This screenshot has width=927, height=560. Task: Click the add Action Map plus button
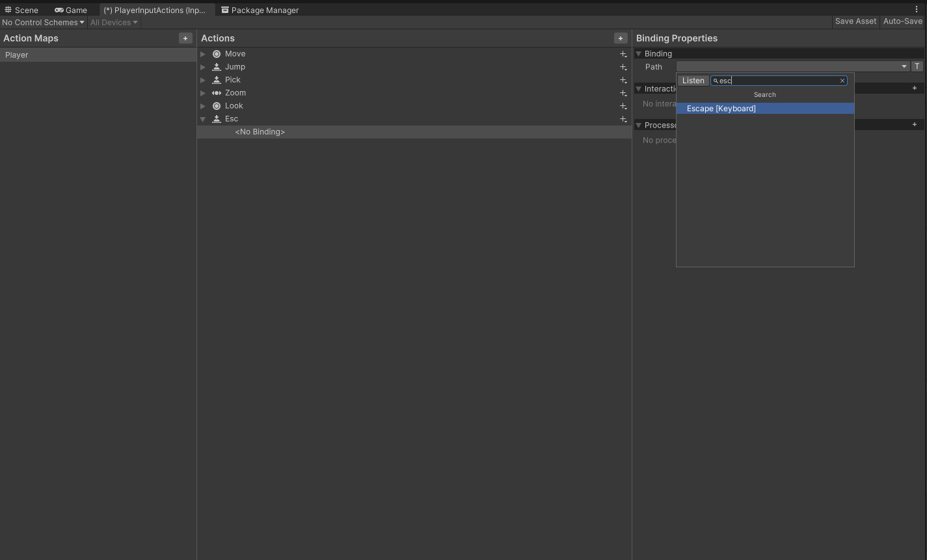click(x=185, y=38)
